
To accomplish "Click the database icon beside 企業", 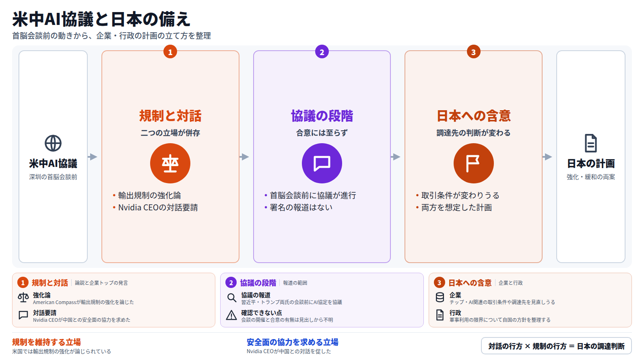I will (440, 298).
